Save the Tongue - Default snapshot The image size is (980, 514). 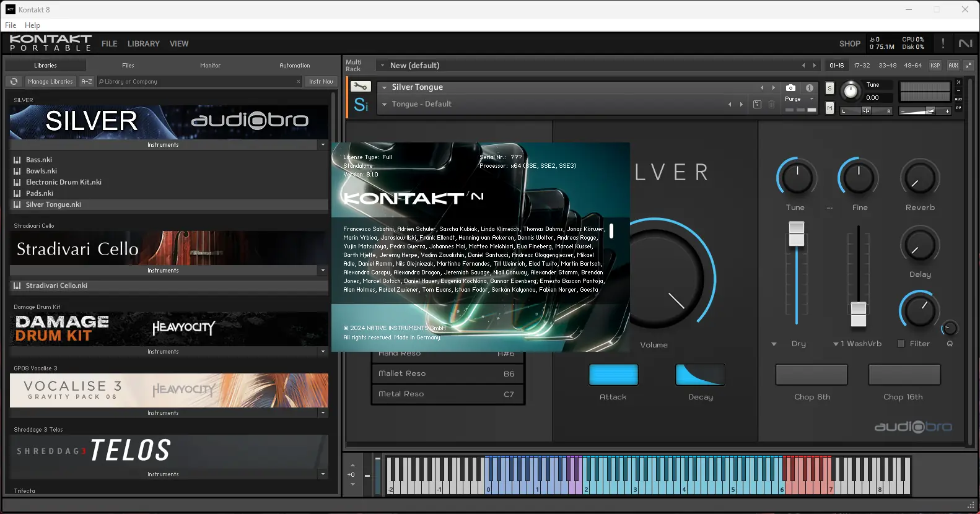[x=757, y=104]
